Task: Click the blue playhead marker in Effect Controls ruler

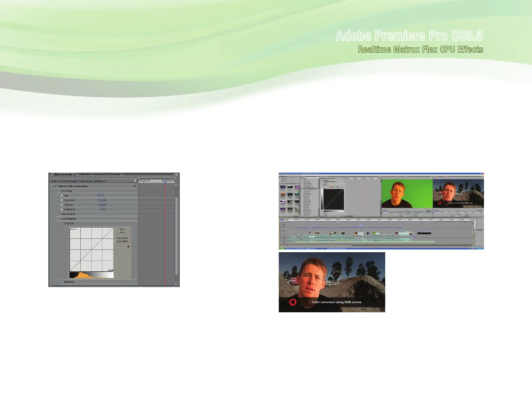Action: pyautogui.click(x=165, y=181)
